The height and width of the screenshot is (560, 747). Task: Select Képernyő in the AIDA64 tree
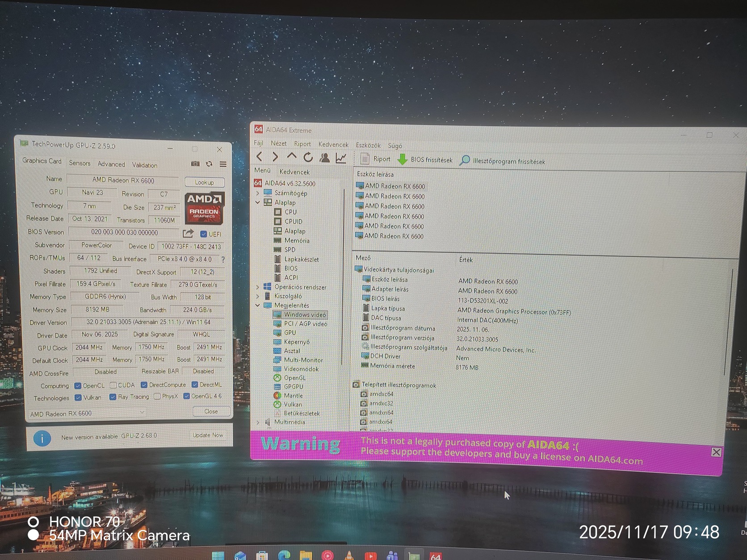point(291,342)
